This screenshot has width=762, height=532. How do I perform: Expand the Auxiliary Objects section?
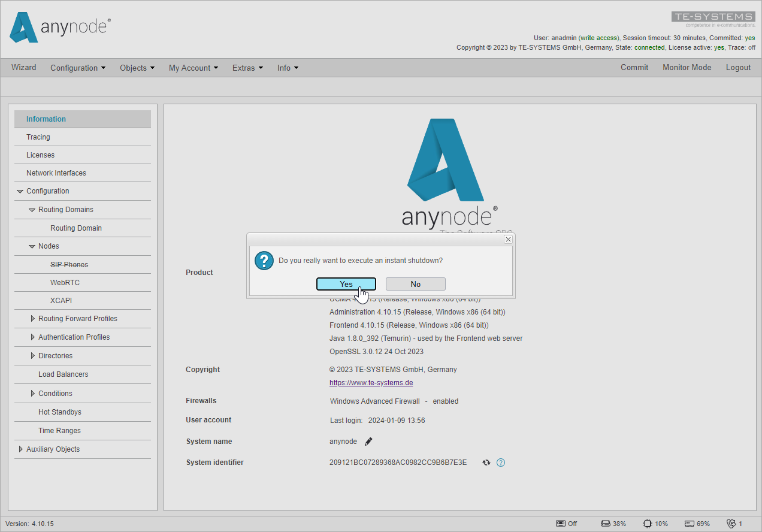(21, 449)
